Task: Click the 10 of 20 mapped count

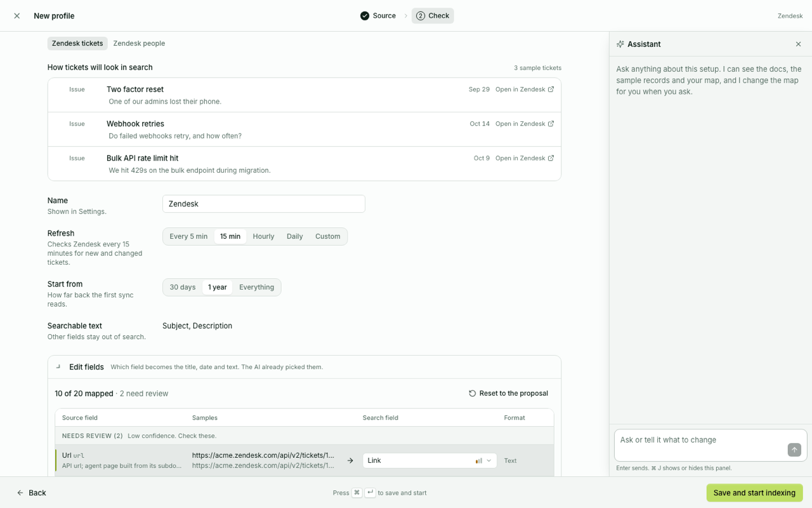Action: (84, 394)
